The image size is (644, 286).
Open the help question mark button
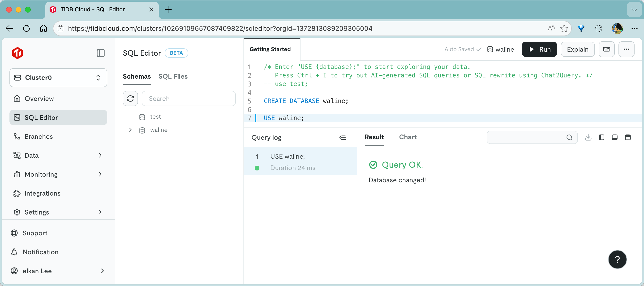[x=617, y=259]
